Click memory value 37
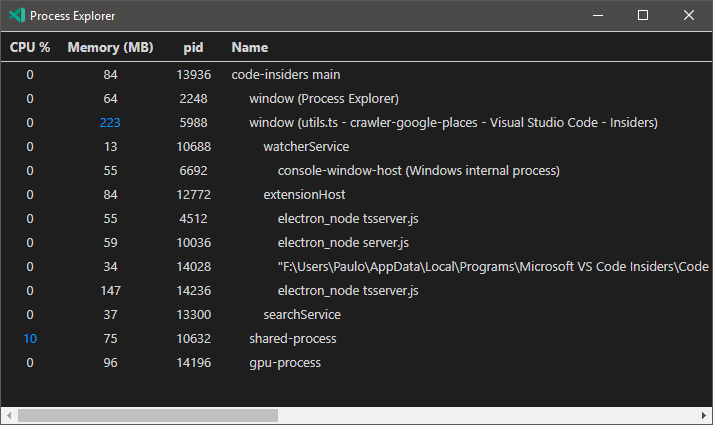 point(110,315)
